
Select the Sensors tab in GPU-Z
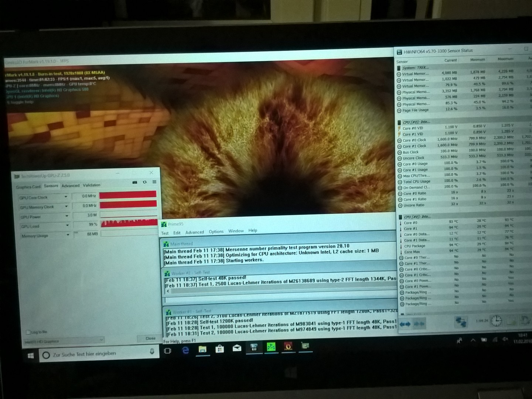pyautogui.click(x=51, y=186)
